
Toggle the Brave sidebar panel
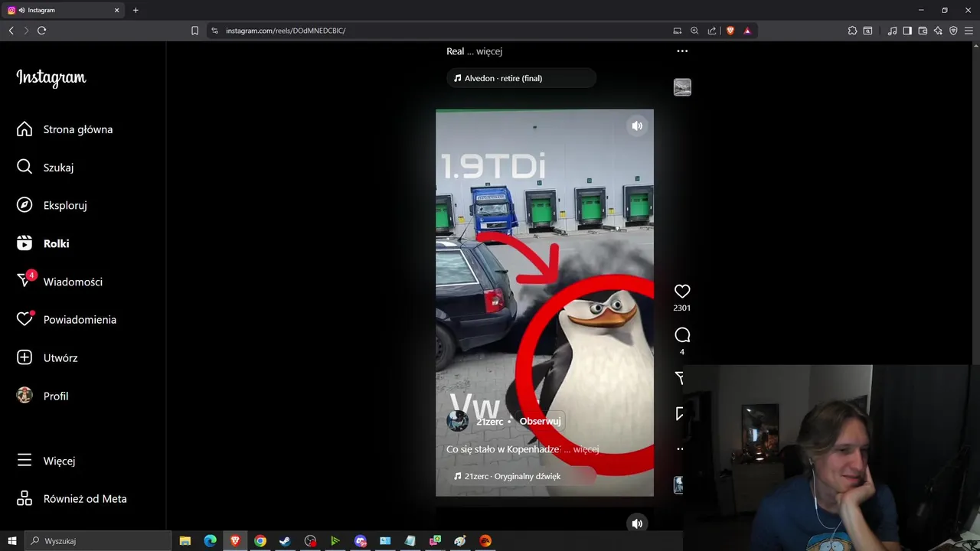(x=907, y=31)
